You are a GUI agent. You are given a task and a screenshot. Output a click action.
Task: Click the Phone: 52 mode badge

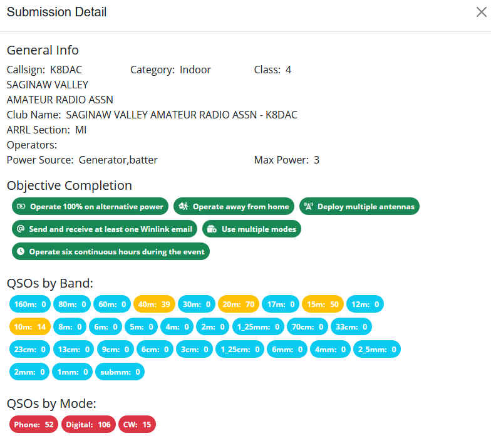pos(34,424)
